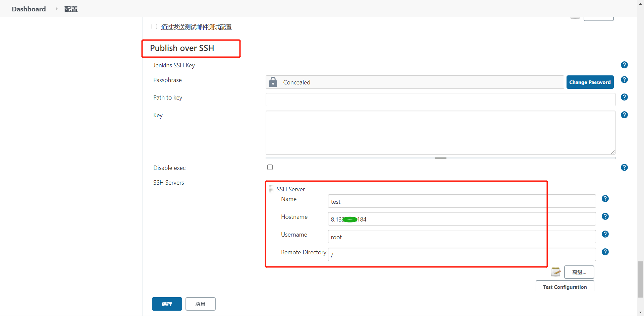
Task: Save settings with 保存 button
Action: (x=167, y=304)
